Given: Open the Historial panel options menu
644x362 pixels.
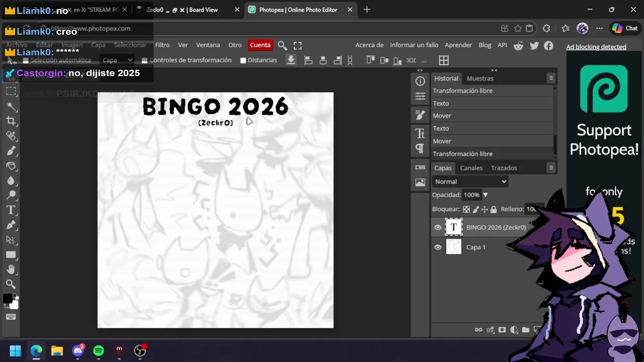Looking at the screenshot, I should coord(551,78).
